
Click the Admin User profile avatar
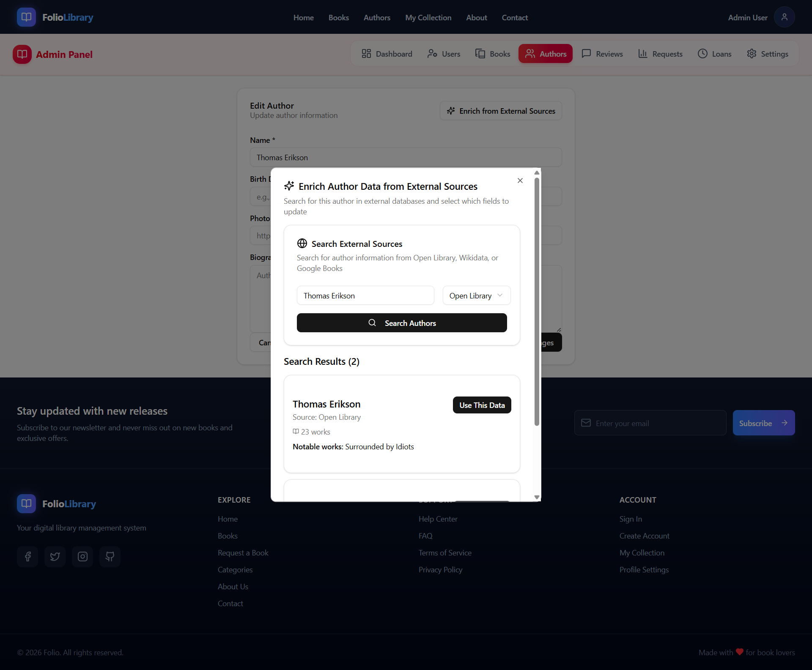(x=785, y=17)
